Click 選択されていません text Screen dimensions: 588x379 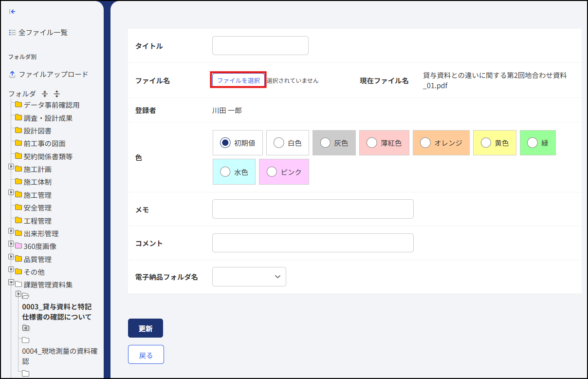point(293,81)
